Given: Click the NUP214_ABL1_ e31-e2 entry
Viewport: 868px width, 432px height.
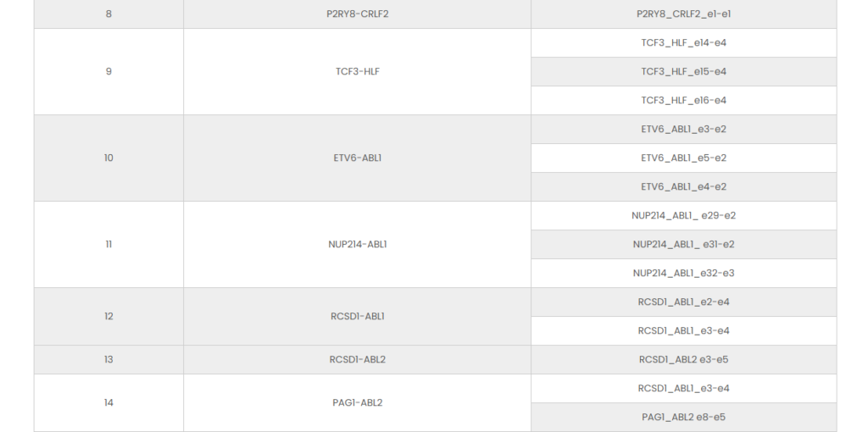Looking at the screenshot, I should 683,245.
